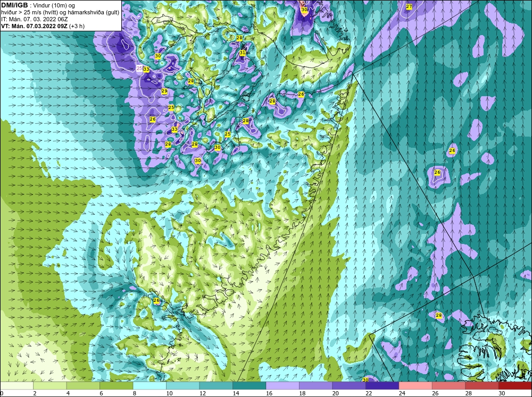The height and width of the screenshot is (397, 532).
Task: Click the yellow gust label "27"
Action: pyautogui.click(x=409, y=6)
